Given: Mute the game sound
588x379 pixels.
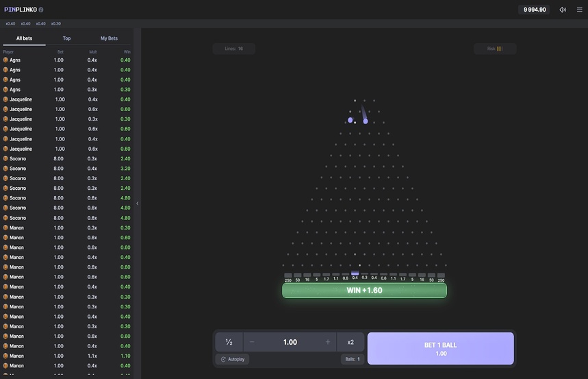Looking at the screenshot, I should (x=563, y=10).
